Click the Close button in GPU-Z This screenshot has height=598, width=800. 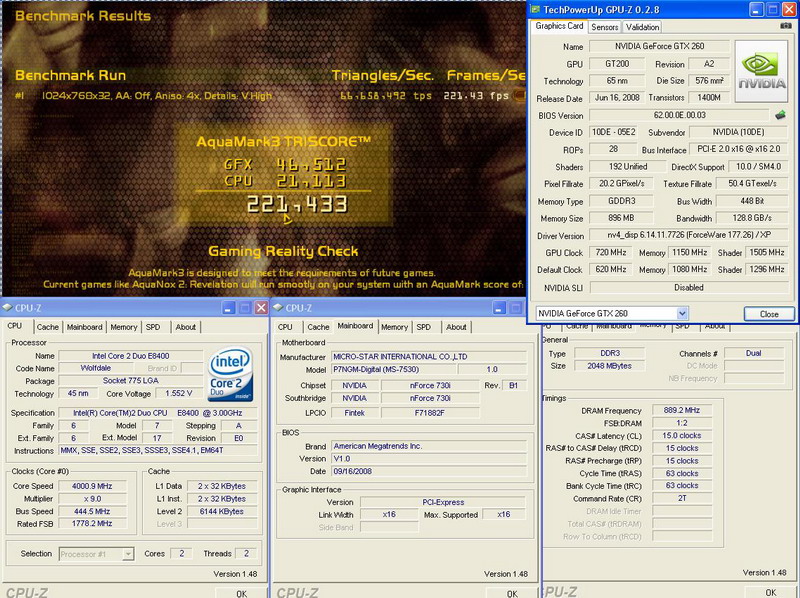(x=769, y=314)
